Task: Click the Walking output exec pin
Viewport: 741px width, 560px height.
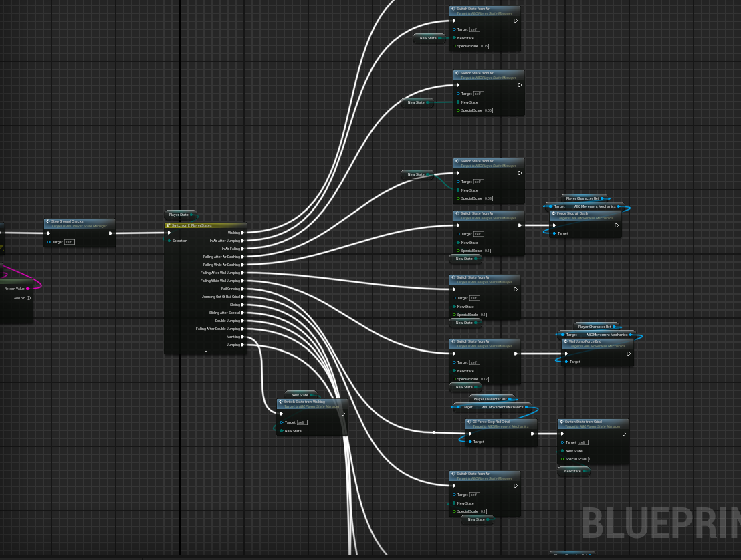Action: coord(243,233)
